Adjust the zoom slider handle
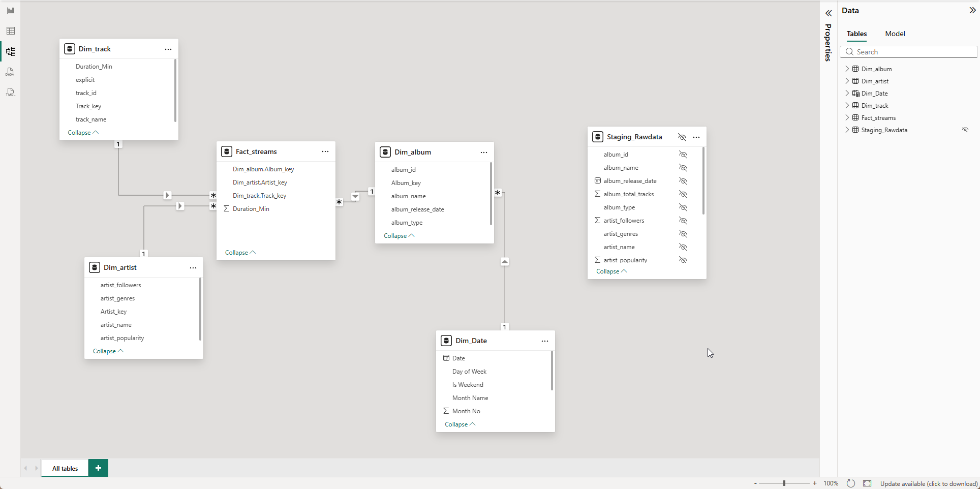 tap(784, 483)
